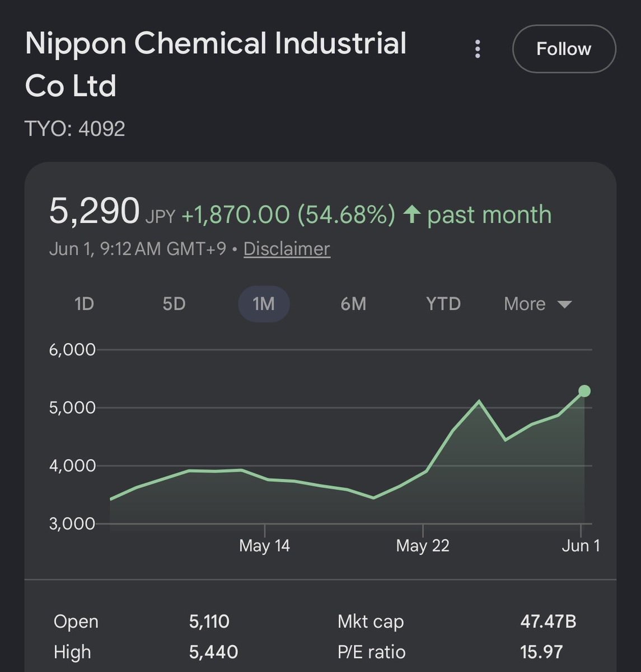Image resolution: width=641 pixels, height=672 pixels.
Task: Click the 5,290 JPY price figure
Action: (x=112, y=213)
